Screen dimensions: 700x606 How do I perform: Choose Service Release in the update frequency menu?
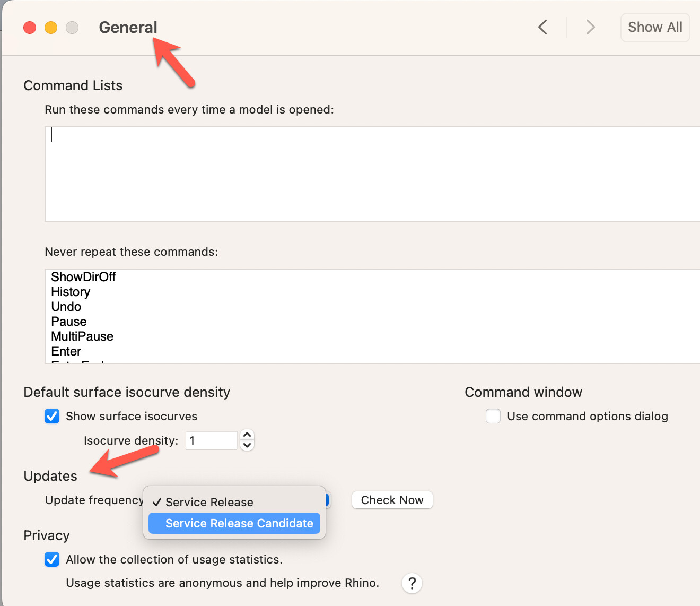tap(208, 502)
